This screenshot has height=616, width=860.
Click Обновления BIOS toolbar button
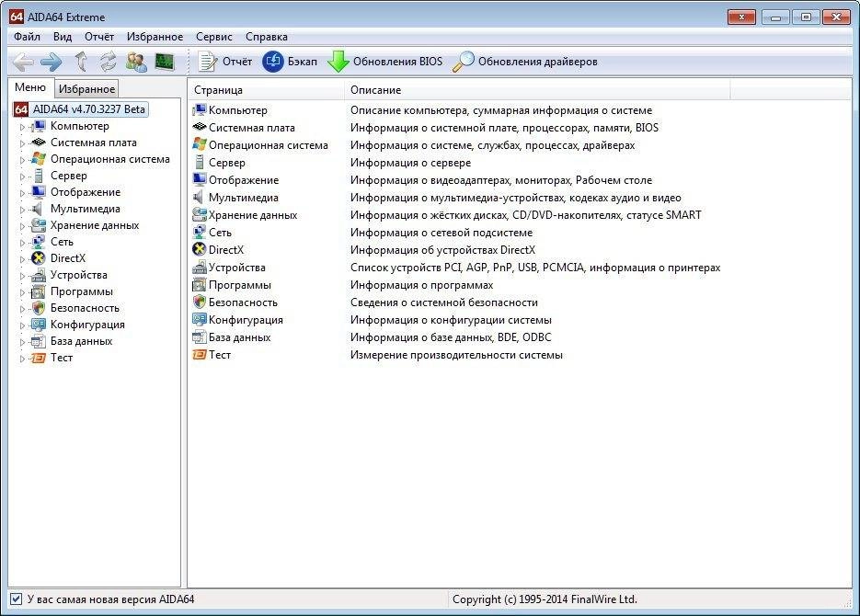click(385, 62)
